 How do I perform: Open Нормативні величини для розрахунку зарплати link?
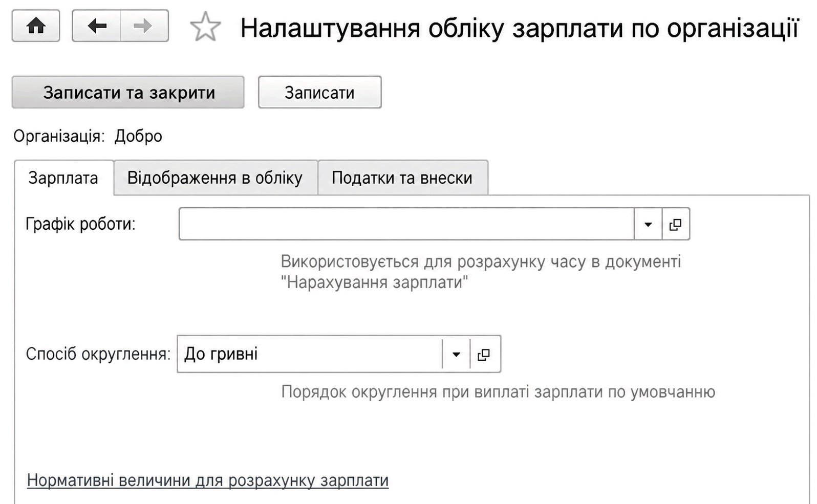coord(208,480)
